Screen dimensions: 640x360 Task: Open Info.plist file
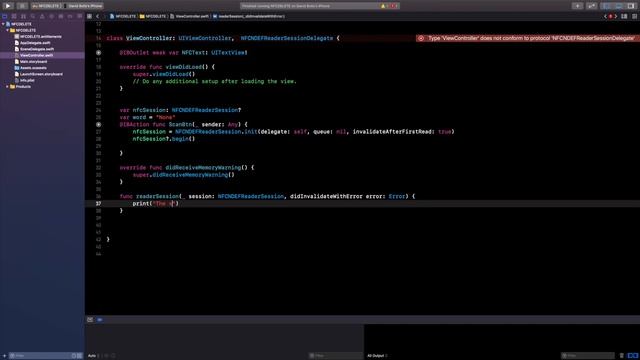[x=24, y=80]
